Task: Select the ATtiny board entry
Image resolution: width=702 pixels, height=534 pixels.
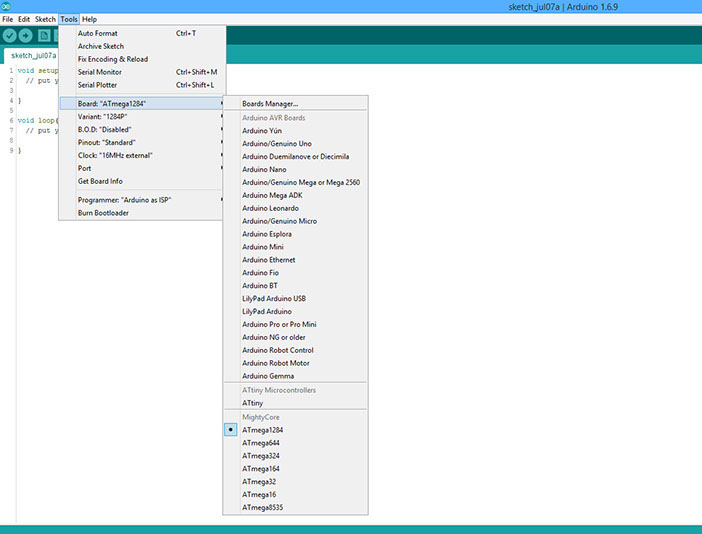Action: point(295,403)
